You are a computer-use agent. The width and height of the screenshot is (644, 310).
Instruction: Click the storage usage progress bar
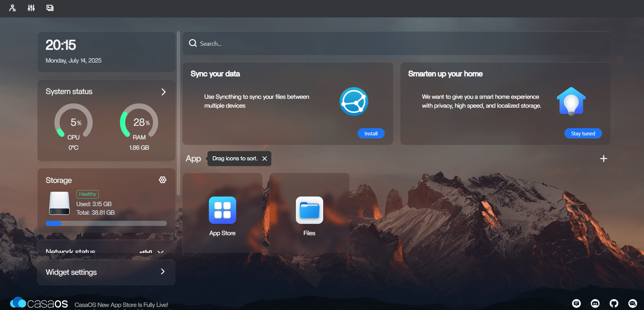coord(106,223)
